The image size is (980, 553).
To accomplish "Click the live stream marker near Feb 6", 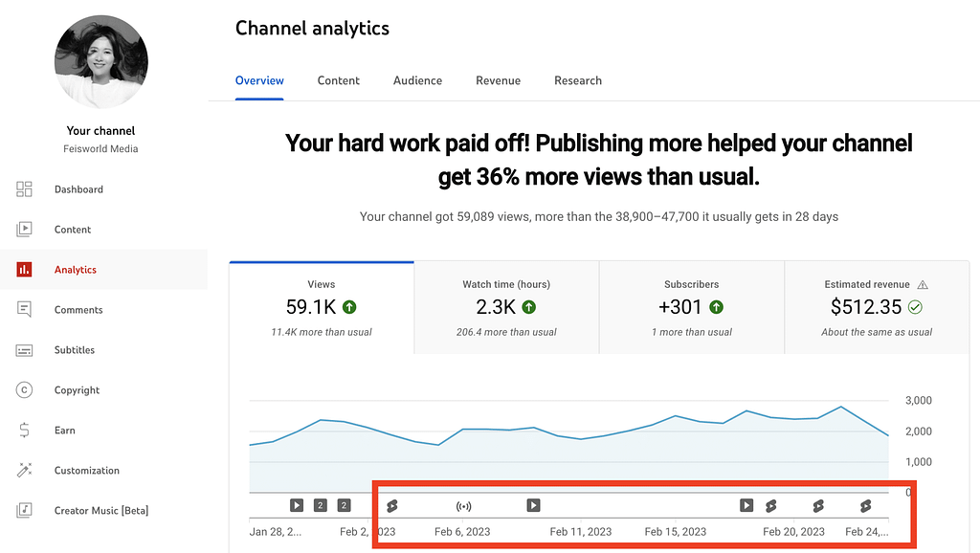I will [464, 506].
